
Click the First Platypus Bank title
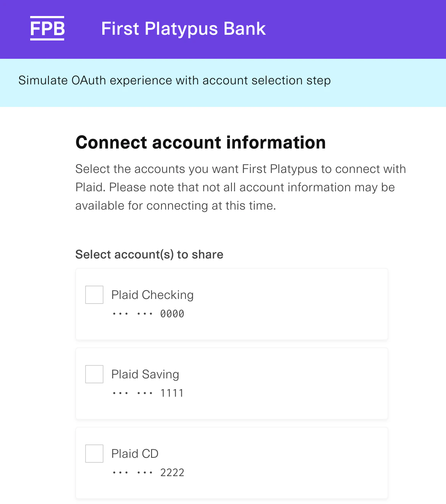tap(183, 29)
